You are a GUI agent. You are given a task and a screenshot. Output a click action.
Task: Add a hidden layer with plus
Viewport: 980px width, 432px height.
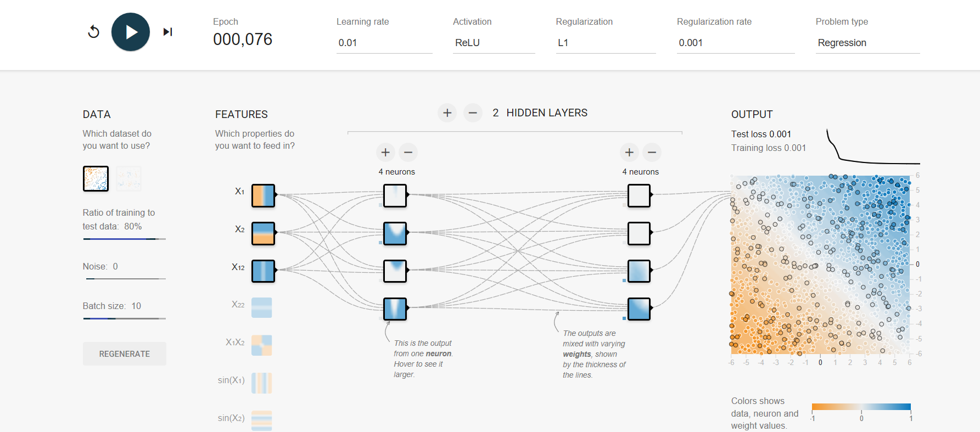[447, 113]
